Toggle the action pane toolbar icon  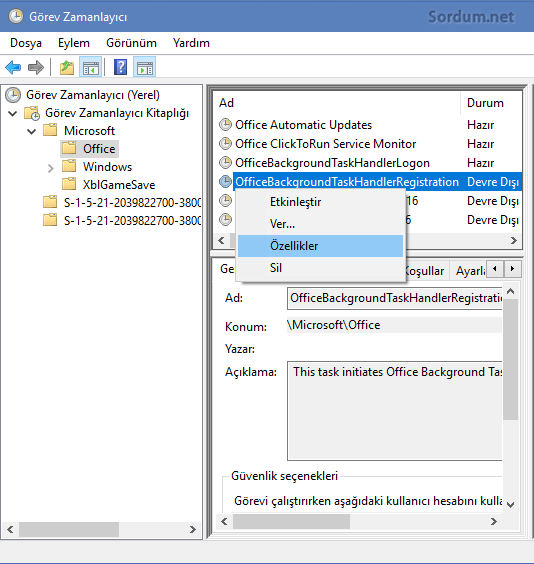click(x=145, y=67)
